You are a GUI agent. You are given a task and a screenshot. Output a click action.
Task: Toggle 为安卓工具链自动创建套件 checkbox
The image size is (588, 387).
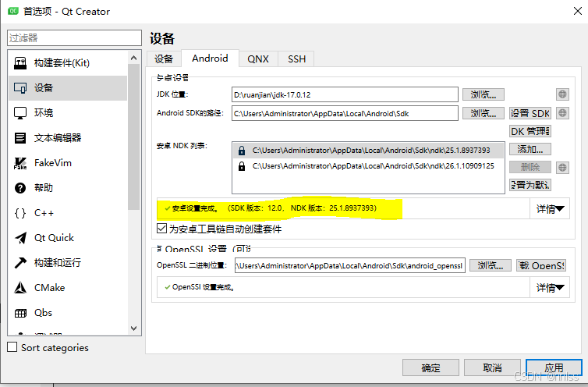[161, 229]
